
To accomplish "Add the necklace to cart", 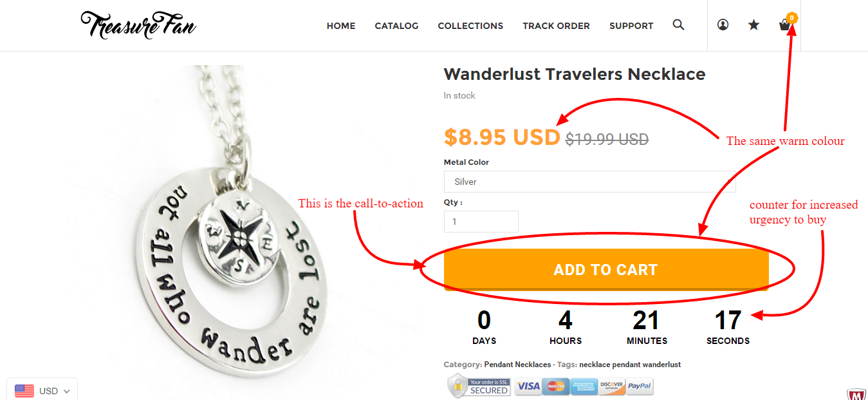I will tap(606, 269).
